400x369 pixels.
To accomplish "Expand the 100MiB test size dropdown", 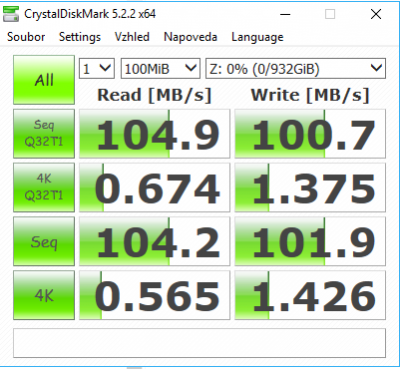I will [x=160, y=69].
